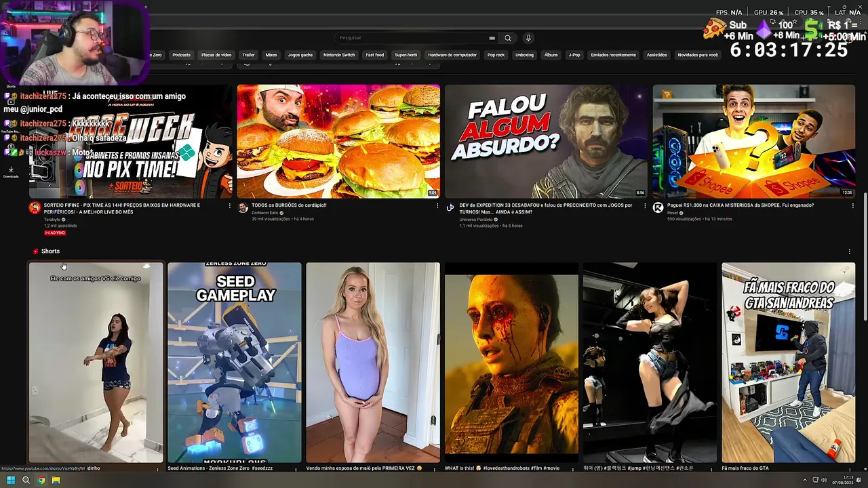The image size is (868, 488).
Task: Open the short with the bloody-eyed soldier
Action: click(x=511, y=362)
